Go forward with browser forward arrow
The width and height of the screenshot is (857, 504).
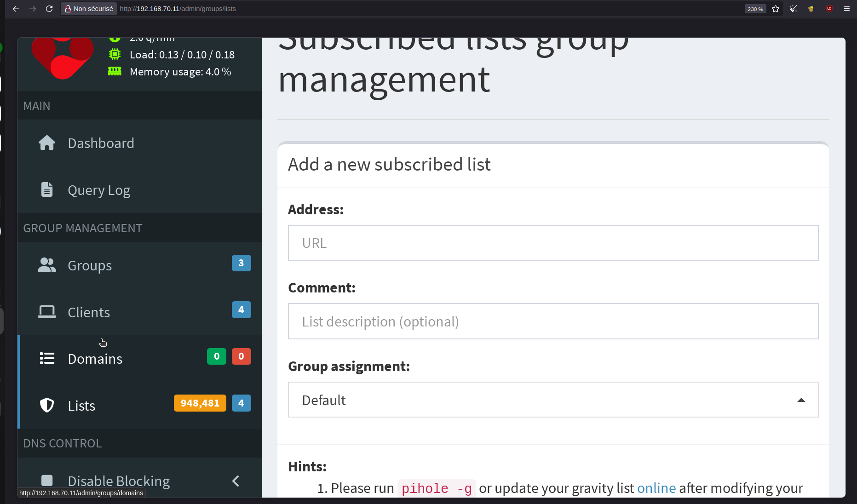coord(33,9)
